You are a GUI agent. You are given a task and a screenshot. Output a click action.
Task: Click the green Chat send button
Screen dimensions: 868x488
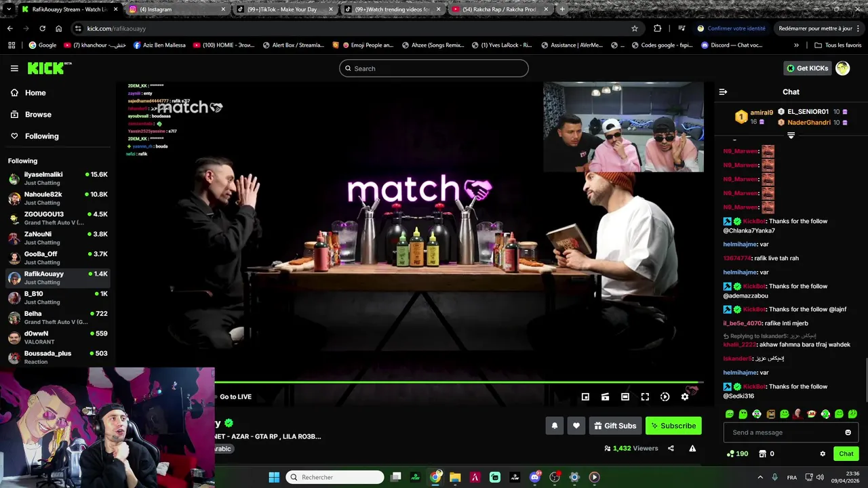[846, 453]
